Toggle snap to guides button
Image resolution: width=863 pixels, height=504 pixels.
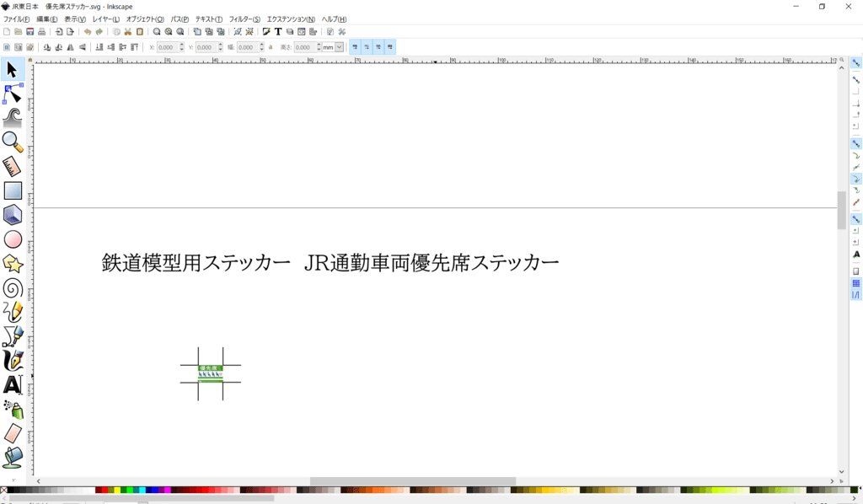point(856,295)
